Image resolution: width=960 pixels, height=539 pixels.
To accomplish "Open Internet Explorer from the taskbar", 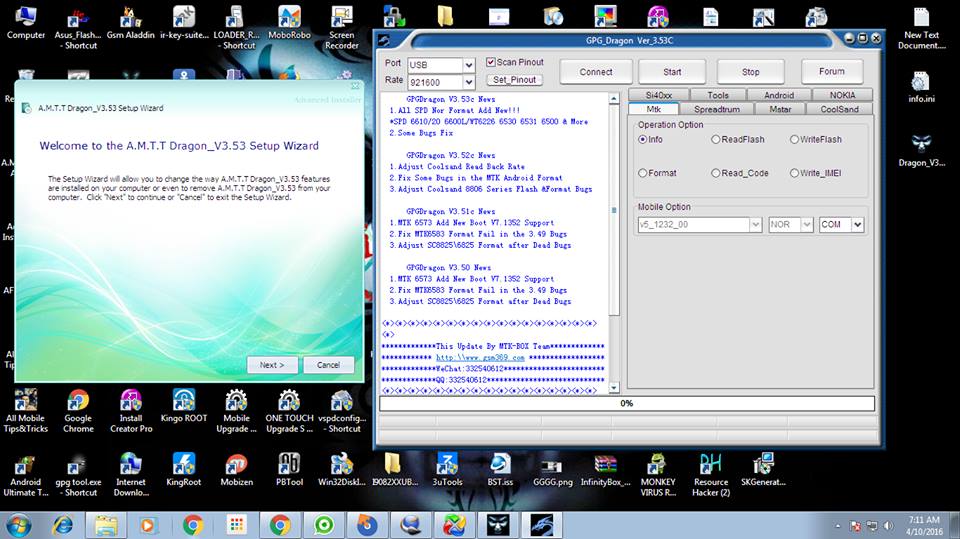I will coord(62,526).
